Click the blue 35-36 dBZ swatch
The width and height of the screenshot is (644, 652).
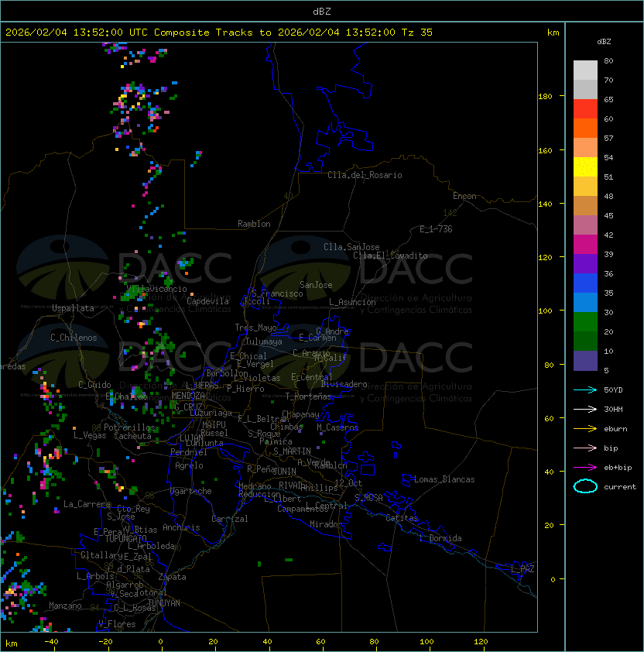pyautogui.click(x=585, y=283)
